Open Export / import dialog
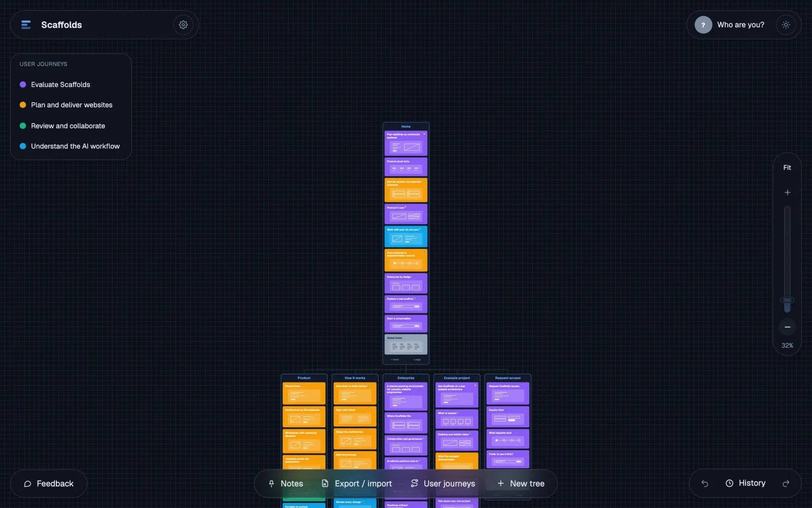Screen dimensions: 812x508 357,484
